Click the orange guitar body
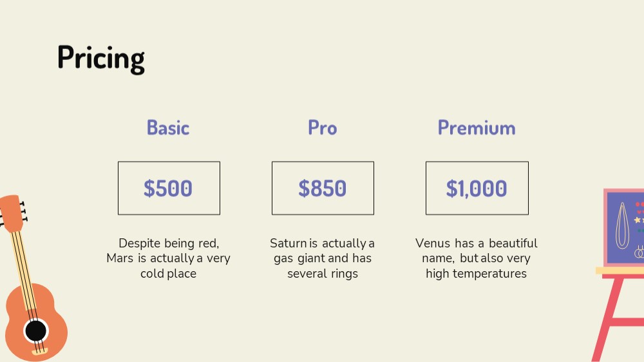The image size is (644, 362). pyautogui.click(x=36, y=323)
